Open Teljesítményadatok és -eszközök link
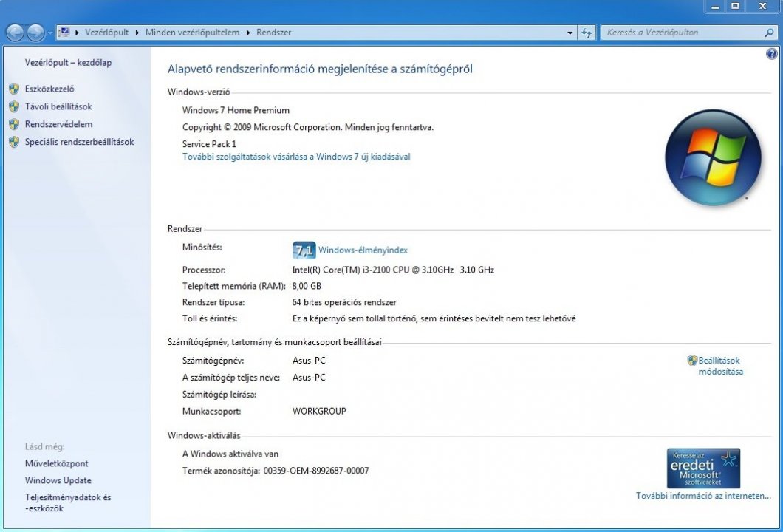The width and height of the screenshot is (783, 532). click(68, 502)
